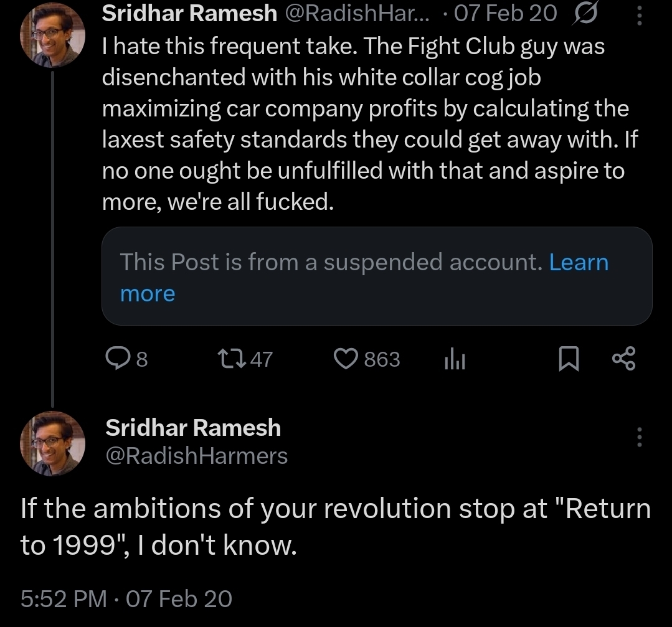Click the "5:52 PM · 07 Feb 20" timestamp
The width and height of the screenshot is (672, 627).
(126, 599)
